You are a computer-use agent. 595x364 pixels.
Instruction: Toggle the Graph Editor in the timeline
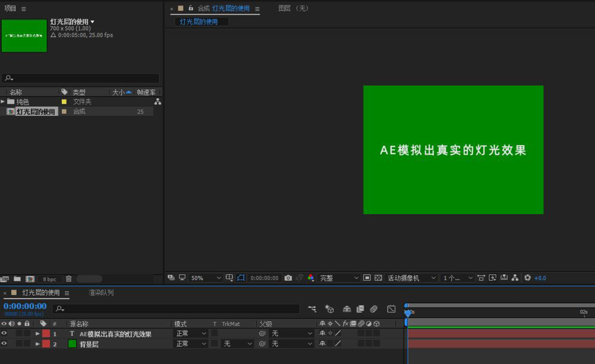coord(391,309)
